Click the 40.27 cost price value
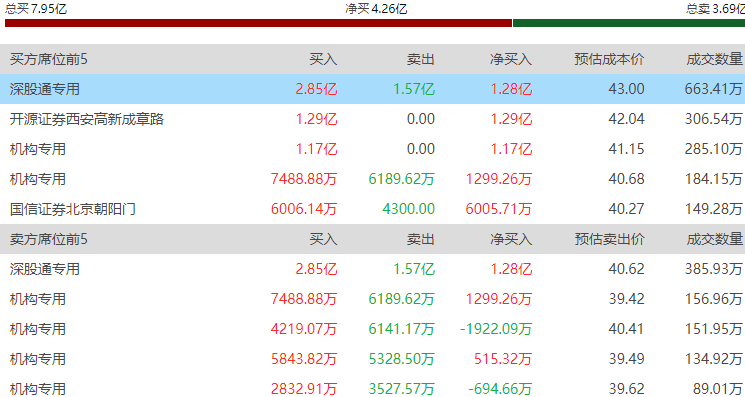 coord(627,209)
